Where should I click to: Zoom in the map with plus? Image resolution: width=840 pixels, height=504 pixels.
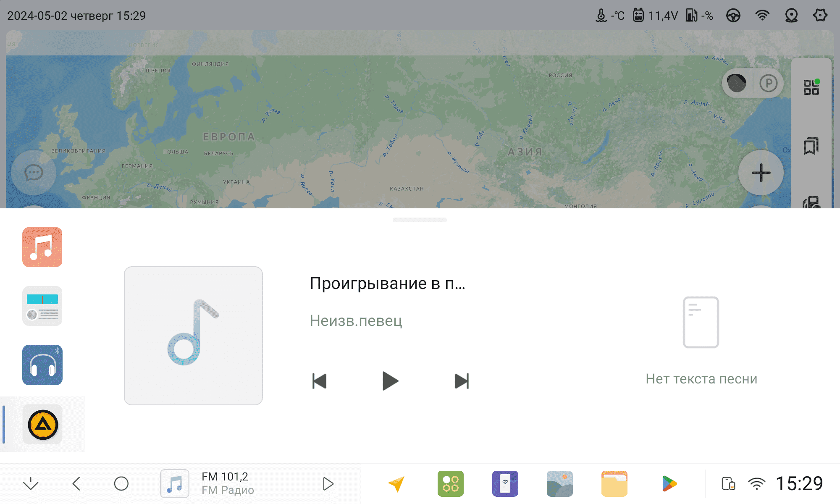pyautogui.click(x=761, y=173)
